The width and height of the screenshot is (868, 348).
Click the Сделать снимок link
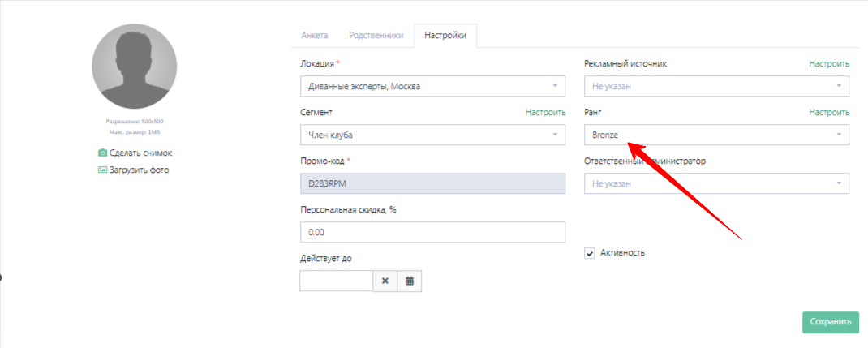pos(141,153)
